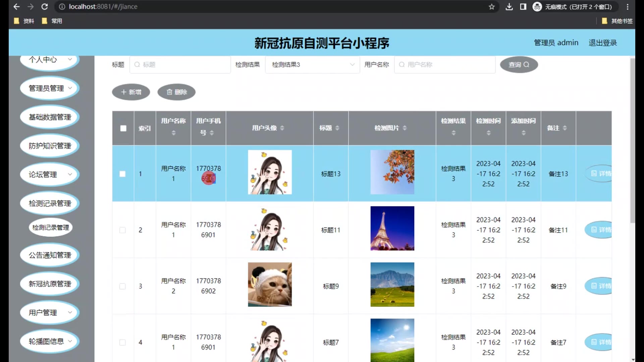Open the browser three-dot menu
The width and height of the screenshot is (644, 362).
coord(628,7)
